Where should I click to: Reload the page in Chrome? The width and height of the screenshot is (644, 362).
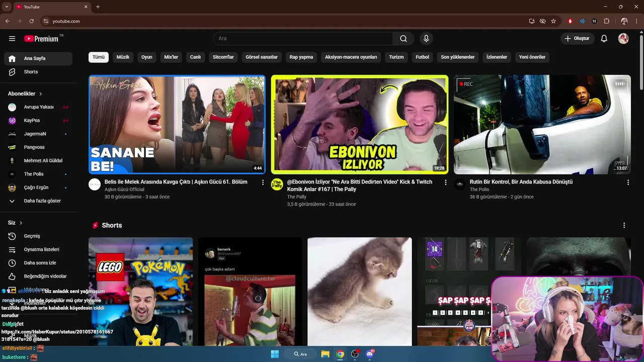pyautogui.click(x=31, y=21)
